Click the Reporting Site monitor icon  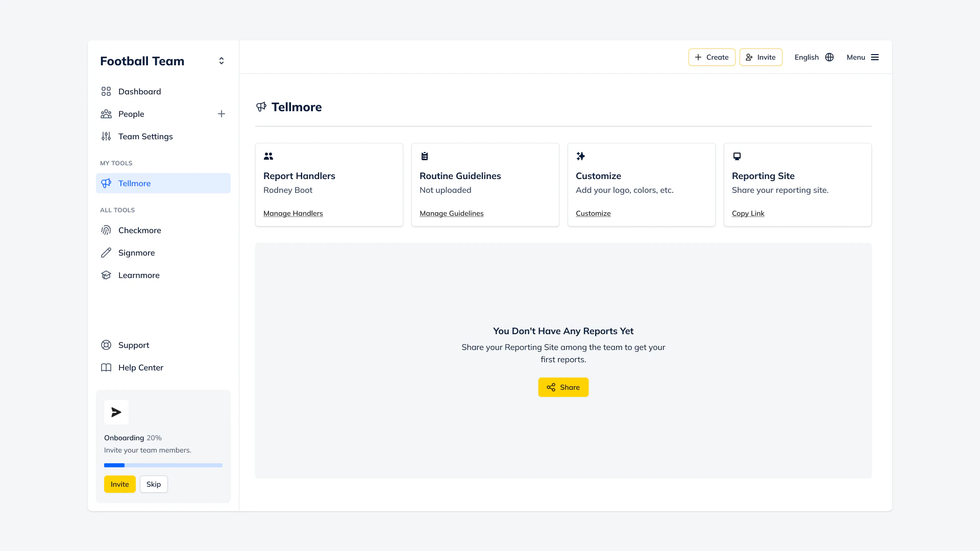click(737, 156)
